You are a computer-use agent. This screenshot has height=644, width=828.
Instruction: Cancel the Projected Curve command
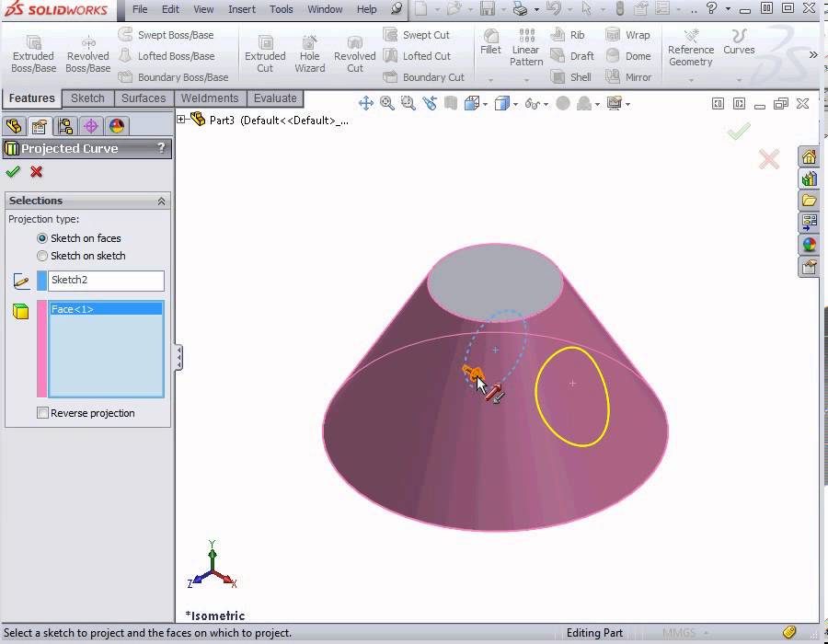pyautogui.click(x=35, y=172)
